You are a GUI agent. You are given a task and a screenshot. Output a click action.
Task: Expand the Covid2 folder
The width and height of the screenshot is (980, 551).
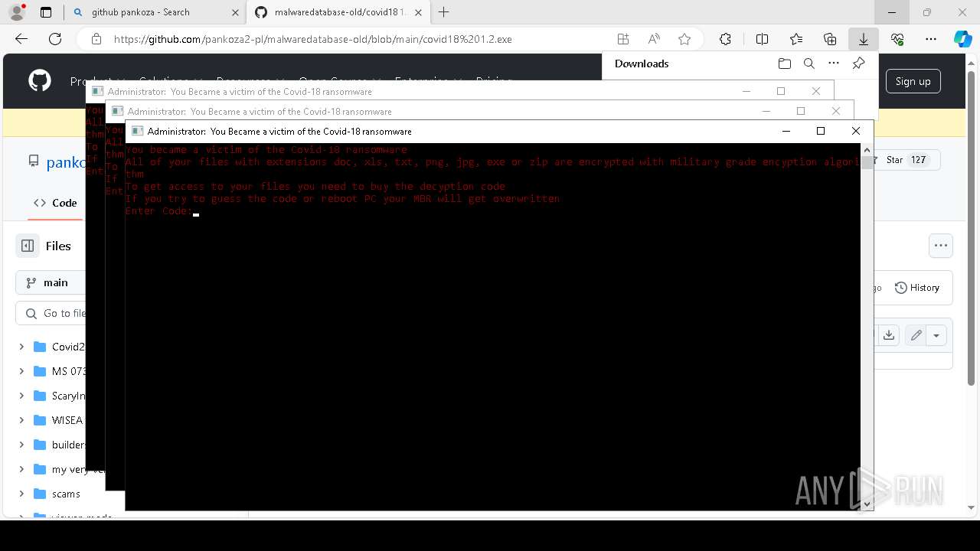point(21,347)
